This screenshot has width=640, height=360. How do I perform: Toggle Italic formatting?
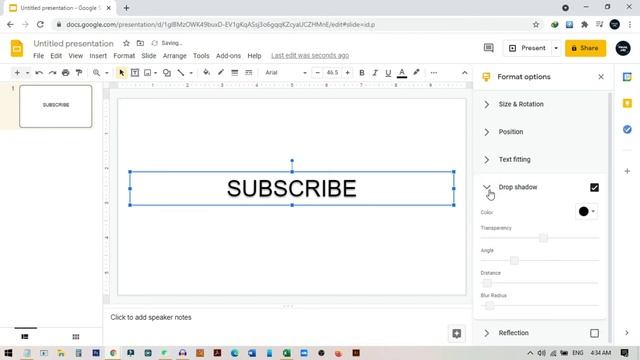pos(375,73)
